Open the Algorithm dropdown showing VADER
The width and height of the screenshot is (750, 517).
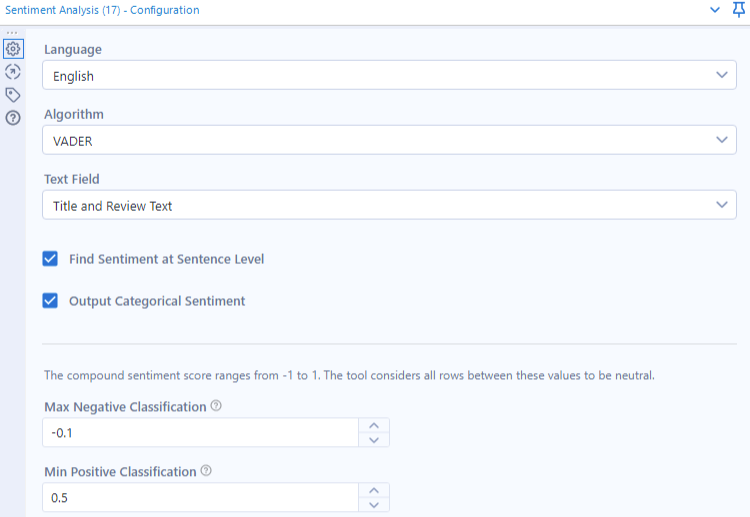point(389,140)
